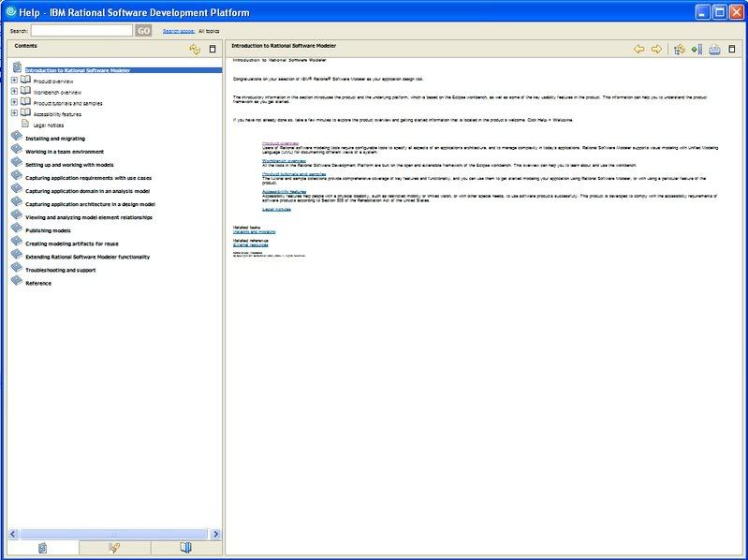The width and height of the screenshot is (748, 560).
Task: Maximize the Contents pane
Action: point(213,49)
